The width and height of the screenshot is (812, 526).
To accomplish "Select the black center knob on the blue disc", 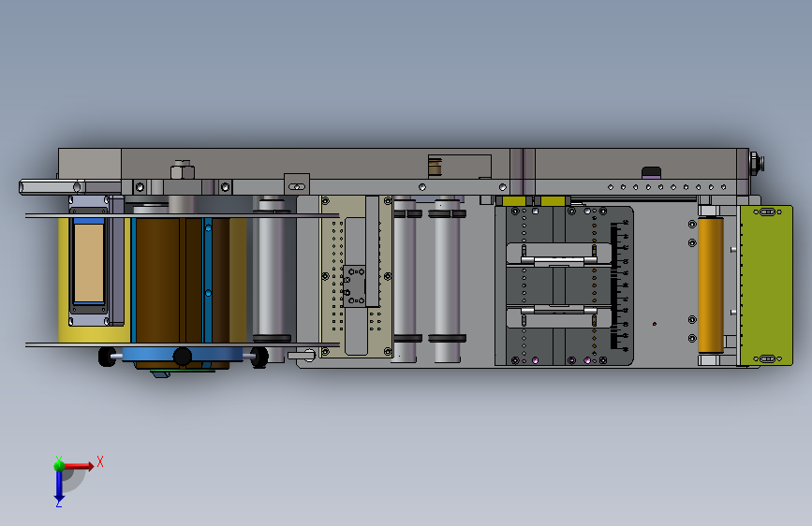I will (183, 357).
